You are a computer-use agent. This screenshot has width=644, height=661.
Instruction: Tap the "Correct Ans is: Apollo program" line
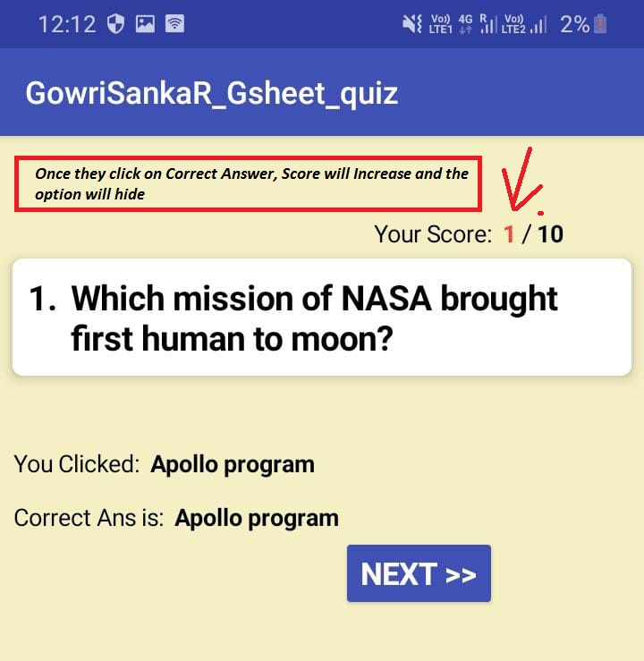point(176,518)
